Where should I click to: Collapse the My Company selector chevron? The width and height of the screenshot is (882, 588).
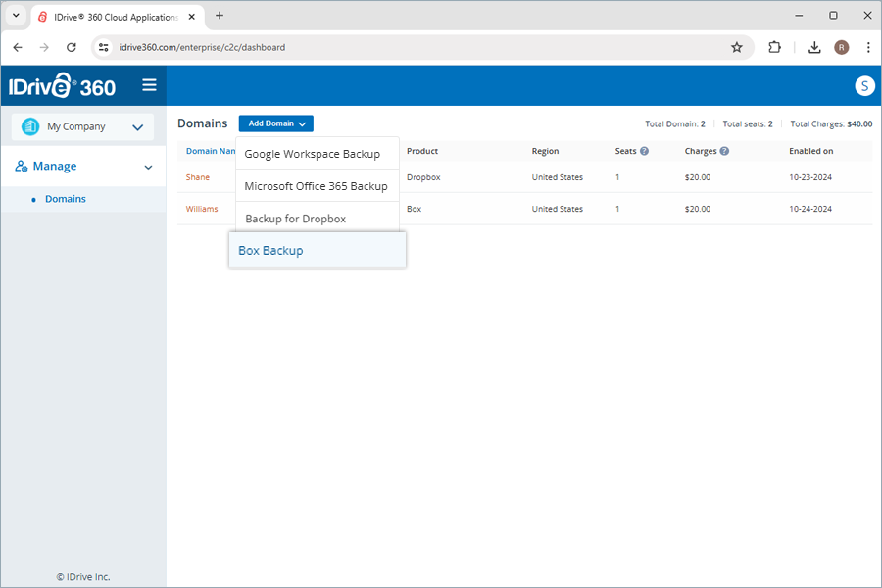pos(137,126)
